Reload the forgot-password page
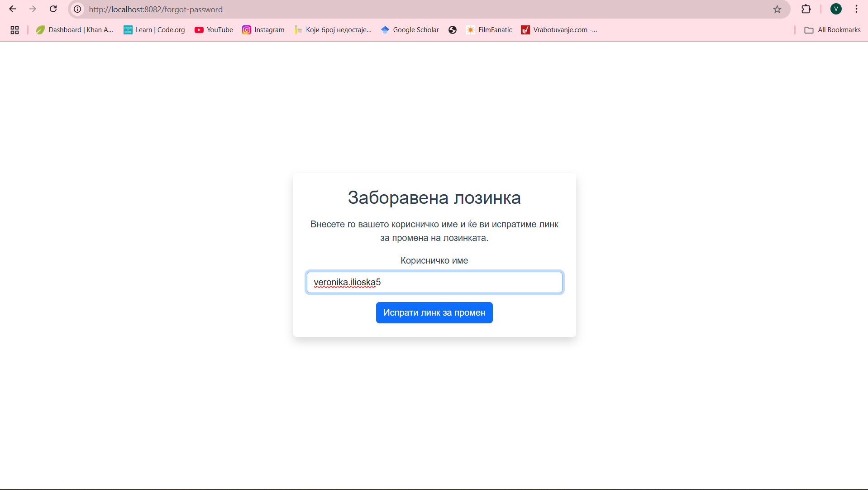This screenshot has height=490, width=868. (53, 9)
